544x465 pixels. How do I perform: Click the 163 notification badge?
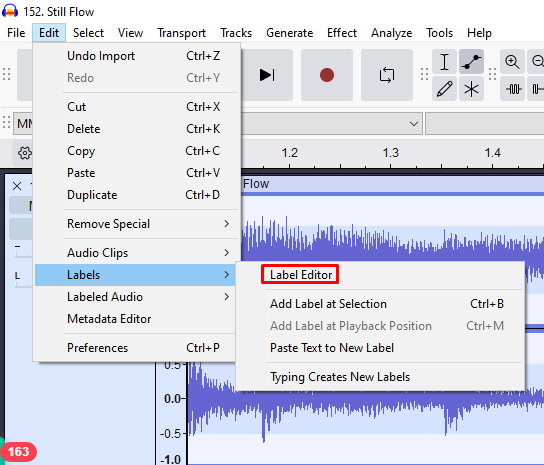[x=18, y=452]
